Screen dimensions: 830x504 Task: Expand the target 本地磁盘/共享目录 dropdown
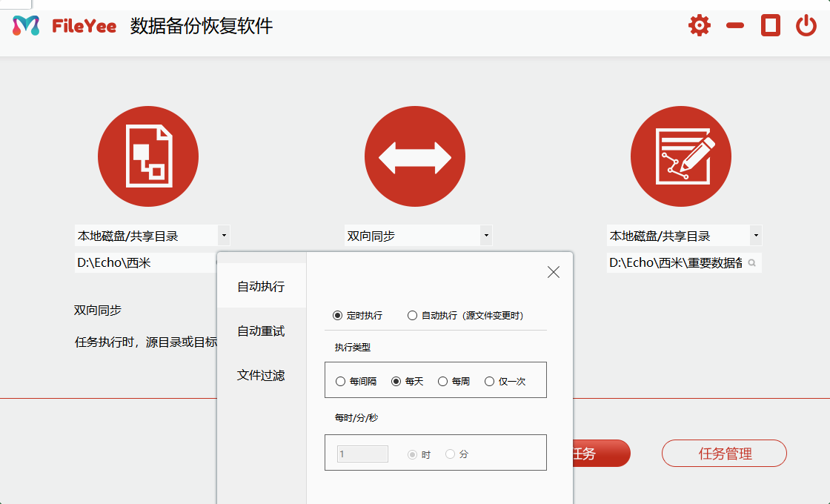(x=755, y=236)
